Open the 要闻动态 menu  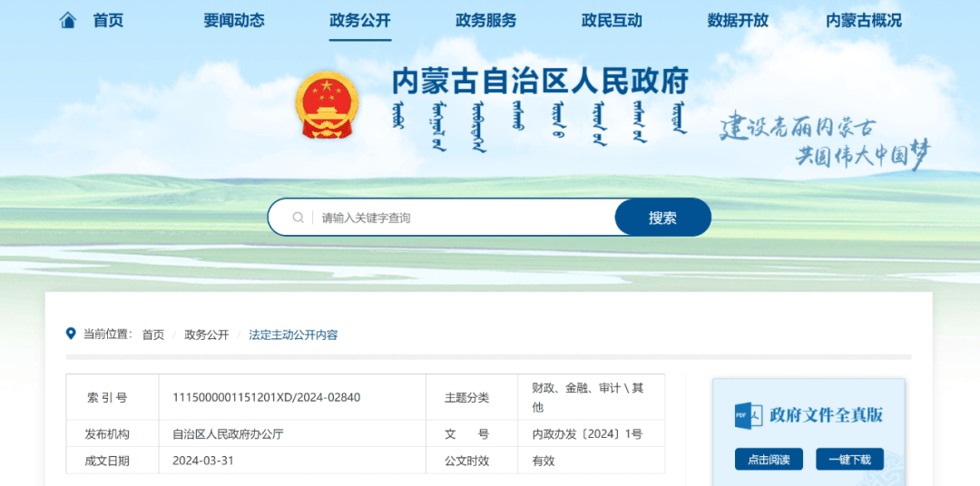[234, 21]
